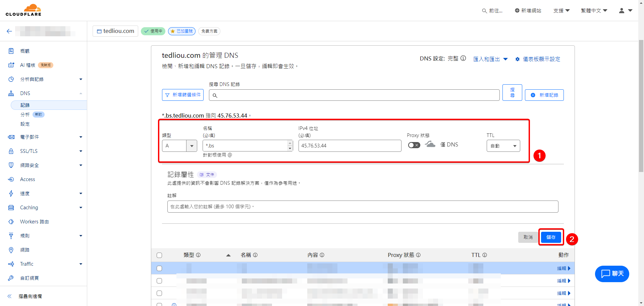
Task: Check the select-all records checkbox
Action: click(159, 255)
